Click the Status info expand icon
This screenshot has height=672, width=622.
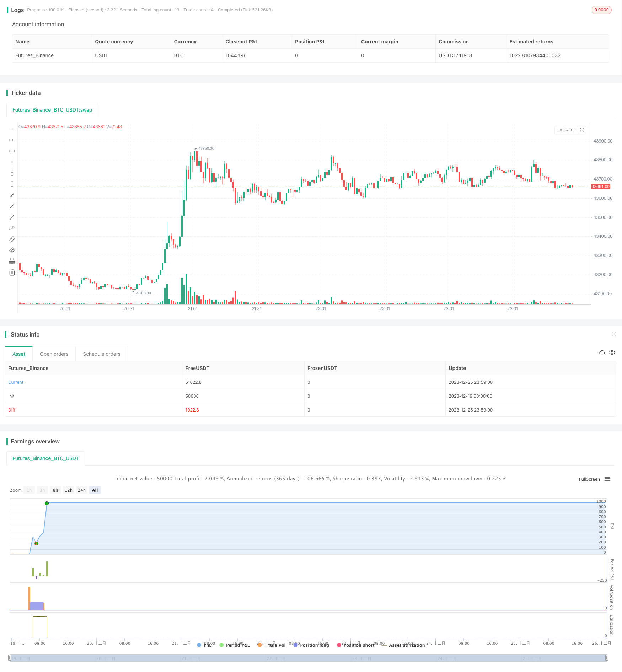(613, 334)
